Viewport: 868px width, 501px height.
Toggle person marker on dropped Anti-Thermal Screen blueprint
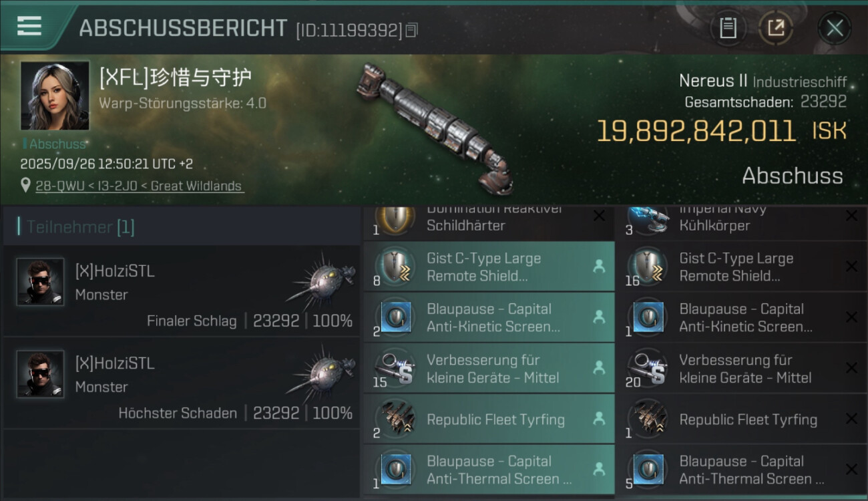[x=599, y=470]
